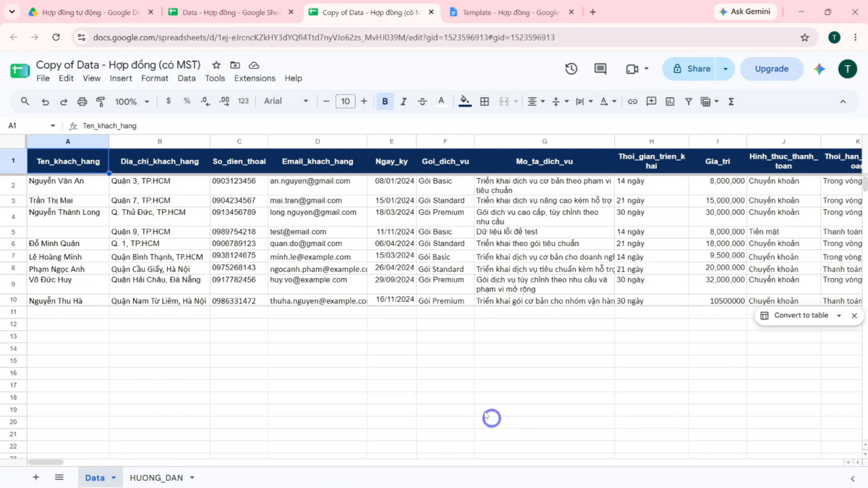
Task: Open the File menu
Action: pyautogui.click(x=43, y=78)
